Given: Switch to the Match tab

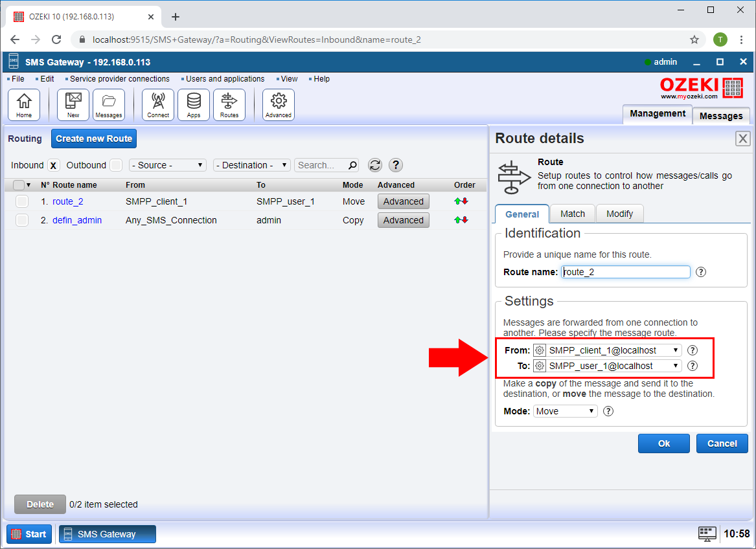Looking at the screenshot, I should click(572, 214).
